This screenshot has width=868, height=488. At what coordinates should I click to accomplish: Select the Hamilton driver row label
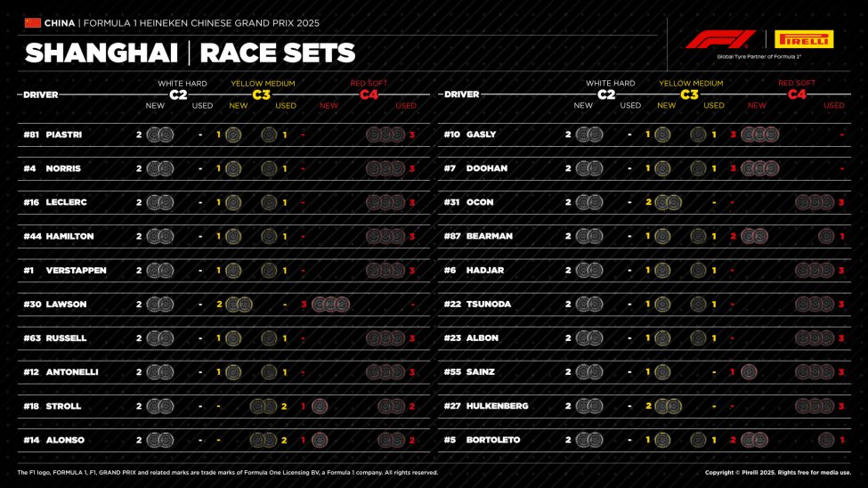69,237
